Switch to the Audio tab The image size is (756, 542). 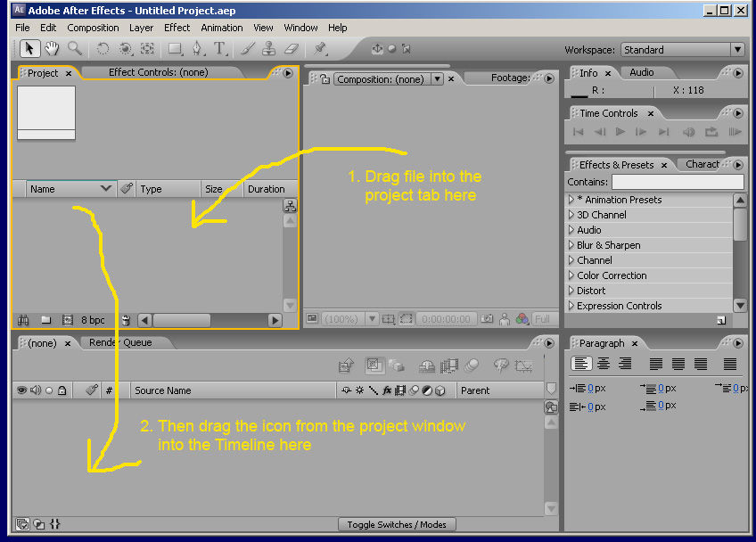641,72
